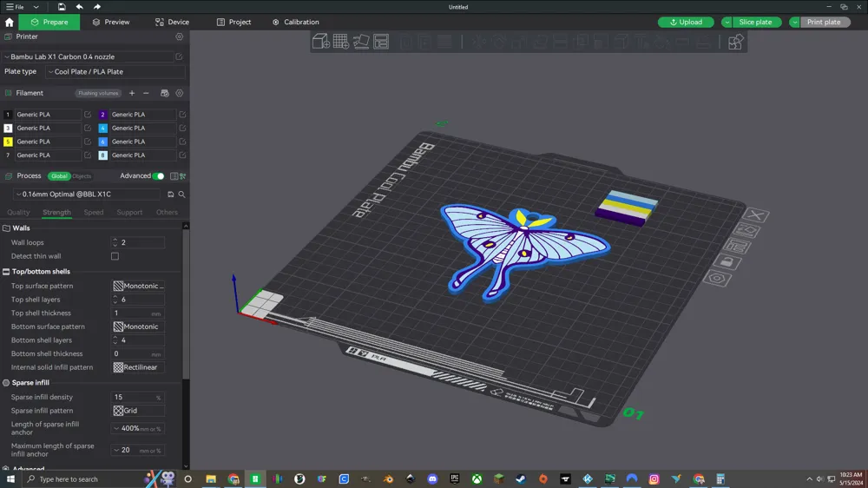Open Length of sparse infill anchor dropdown
The height and width of the screenshot is (488, 868).
138,428
